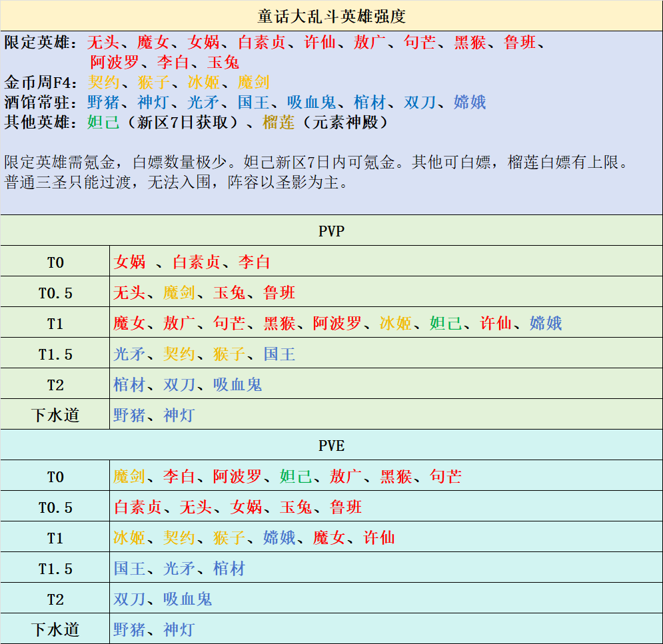Image resolution: width=663 pixels, height=644 pixels.
Task: Click 李白 in the PVP T0 row
Action: point(254,262)
